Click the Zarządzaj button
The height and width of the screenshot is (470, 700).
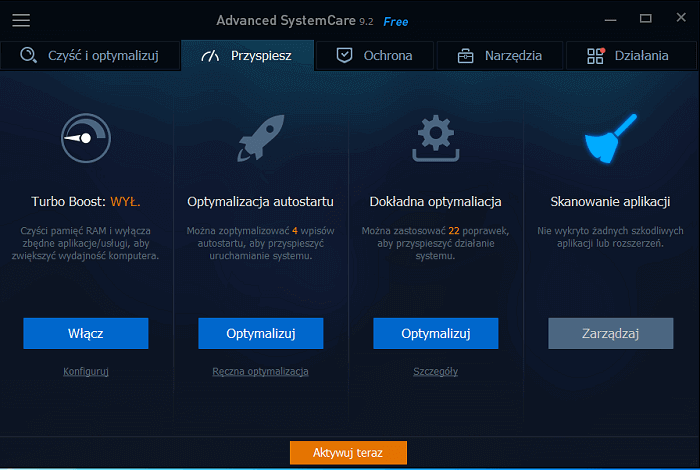610,333
